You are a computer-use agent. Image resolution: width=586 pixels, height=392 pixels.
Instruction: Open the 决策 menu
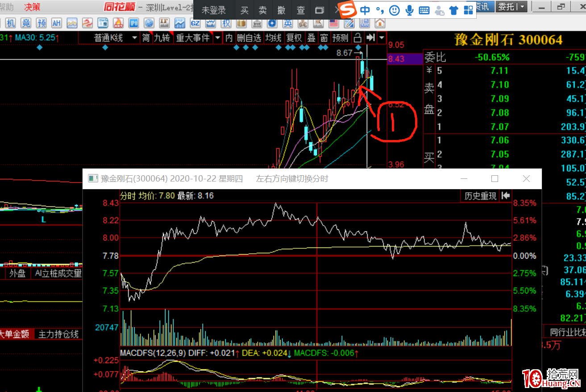[x=32, y=7]
